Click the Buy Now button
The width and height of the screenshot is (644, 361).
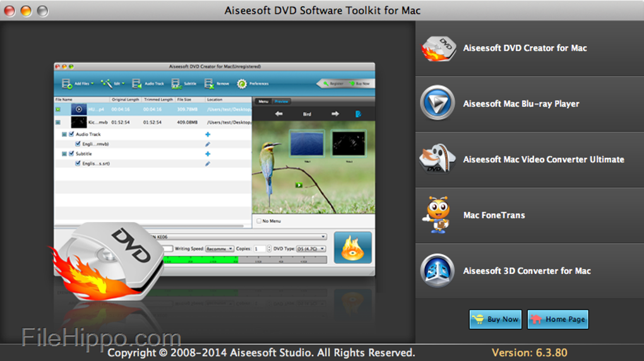pos(495,319)
